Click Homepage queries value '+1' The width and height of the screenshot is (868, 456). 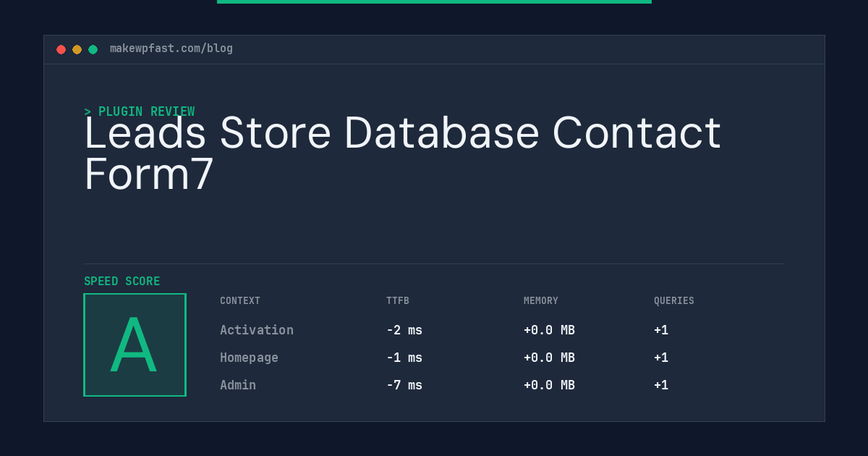pyautogui.click(x=661, y=358)
